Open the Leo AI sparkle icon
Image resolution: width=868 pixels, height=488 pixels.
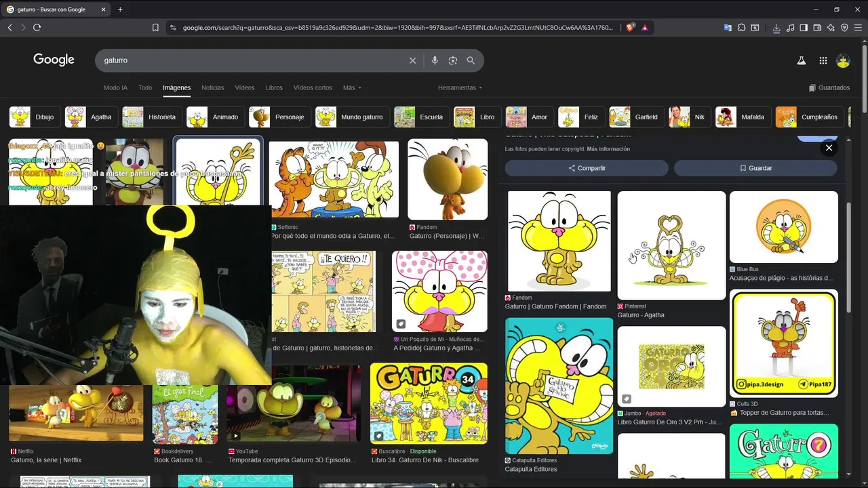tap(831, 28)
